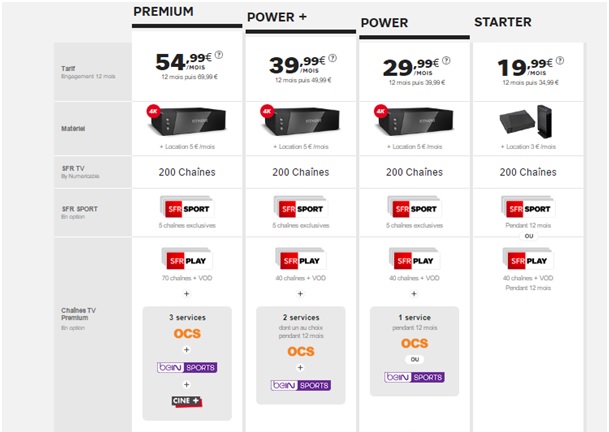
Task: Click the "3 services" label in the Premium column
Action: [x=187, y=316]
